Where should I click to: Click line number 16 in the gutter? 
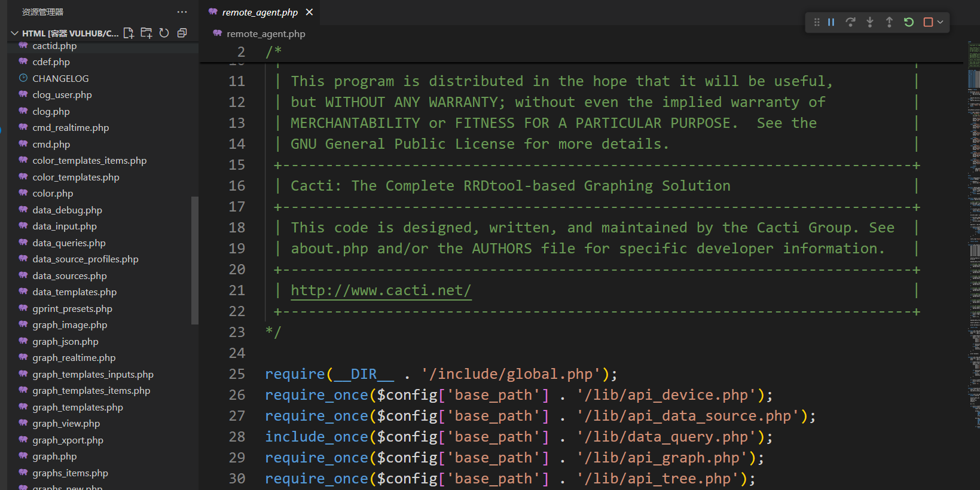point(237,186)
